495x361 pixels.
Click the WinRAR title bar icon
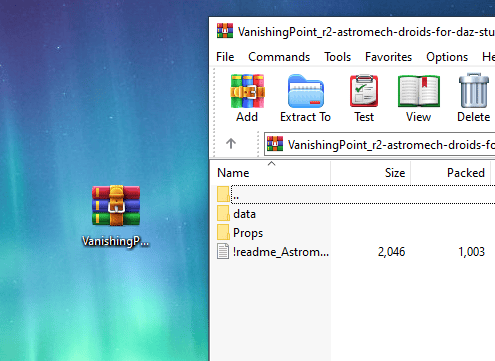(225, 31)
